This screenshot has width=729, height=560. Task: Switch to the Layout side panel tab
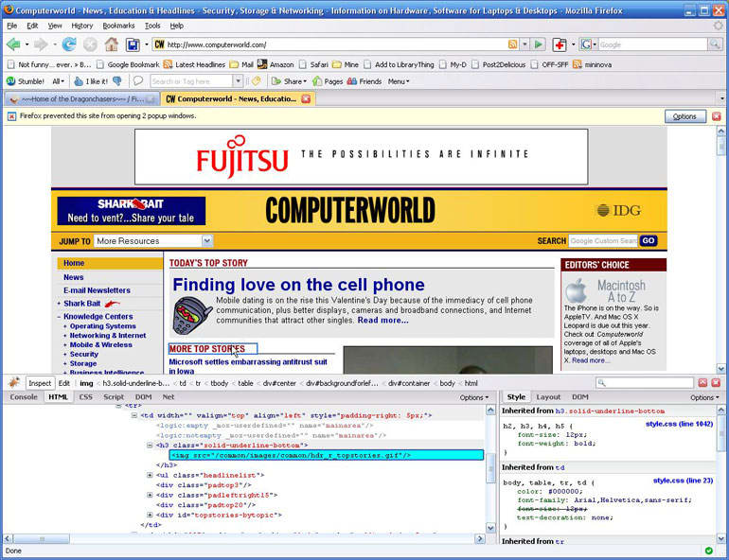[x=548, y=397]
